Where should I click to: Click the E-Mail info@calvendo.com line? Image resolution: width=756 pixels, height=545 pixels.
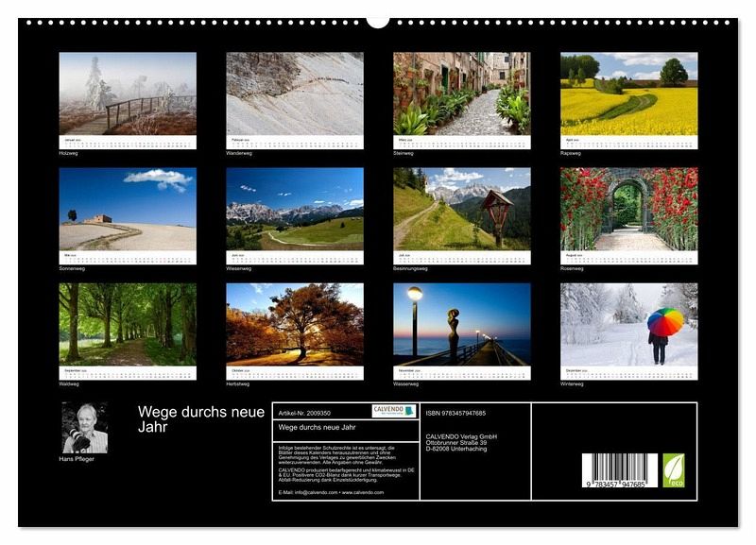tap(331, 492)
